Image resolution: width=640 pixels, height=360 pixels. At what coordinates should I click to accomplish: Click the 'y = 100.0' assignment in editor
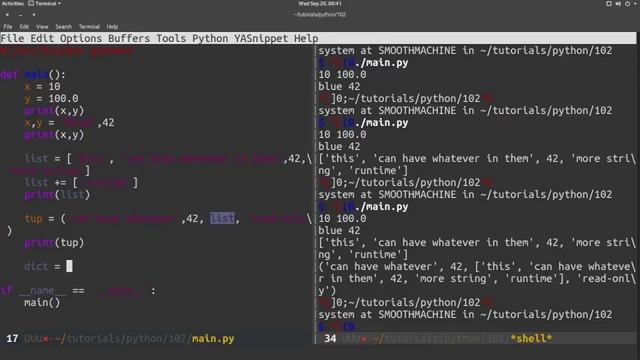coord(51,98)
